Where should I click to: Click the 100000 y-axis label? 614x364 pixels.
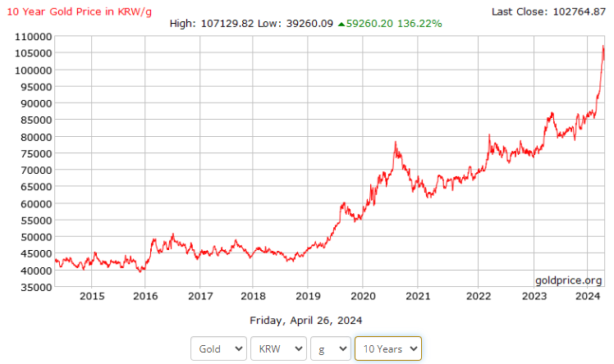pyautogui.click(x=34, y=71)
